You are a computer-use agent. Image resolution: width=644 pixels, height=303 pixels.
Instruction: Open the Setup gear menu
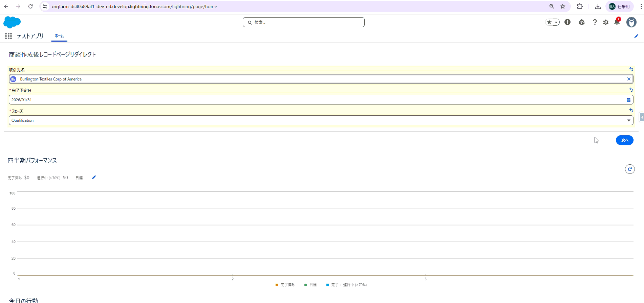[606, 22]
